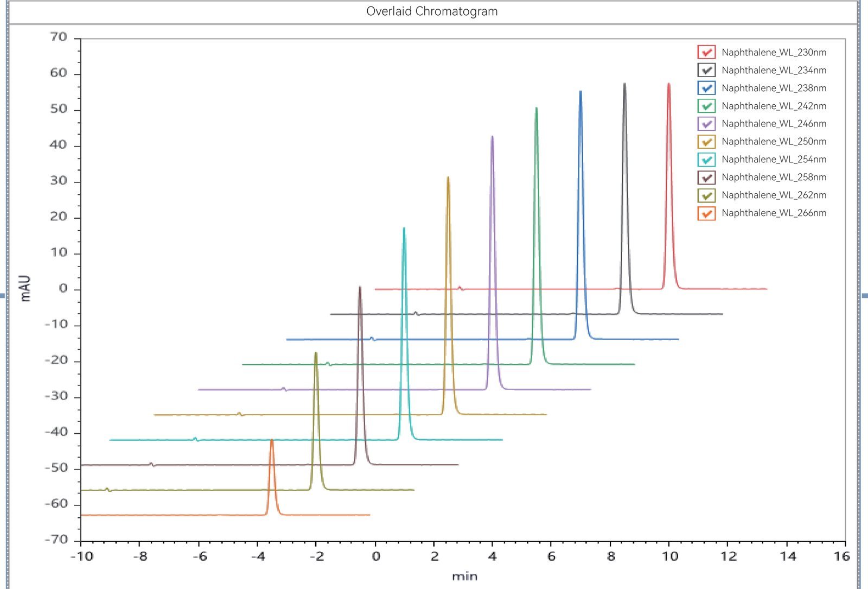Click the blue 238nm peak apex
Viewport: 868px width, 589px height.
580,91
